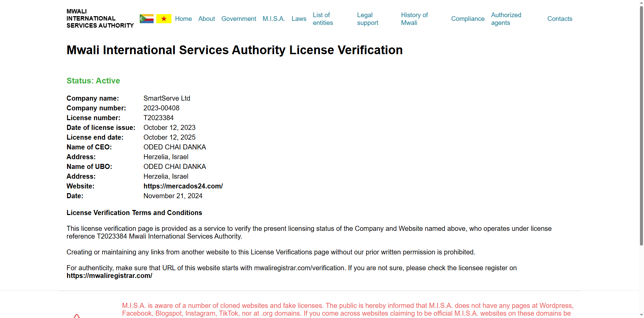Click the Comoros flag icon
The height and width of the screenshot is (318, 644).
[147, 19]
